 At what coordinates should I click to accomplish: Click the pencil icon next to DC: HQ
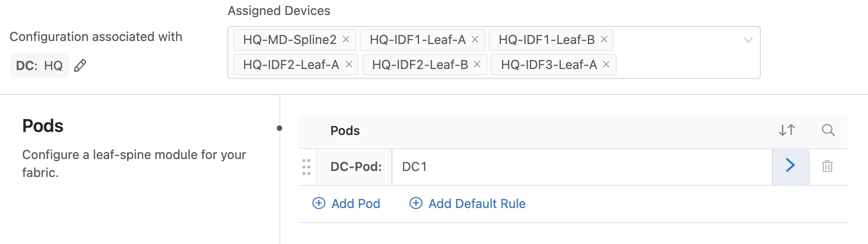pyautogui.click(x=80, y=65)
